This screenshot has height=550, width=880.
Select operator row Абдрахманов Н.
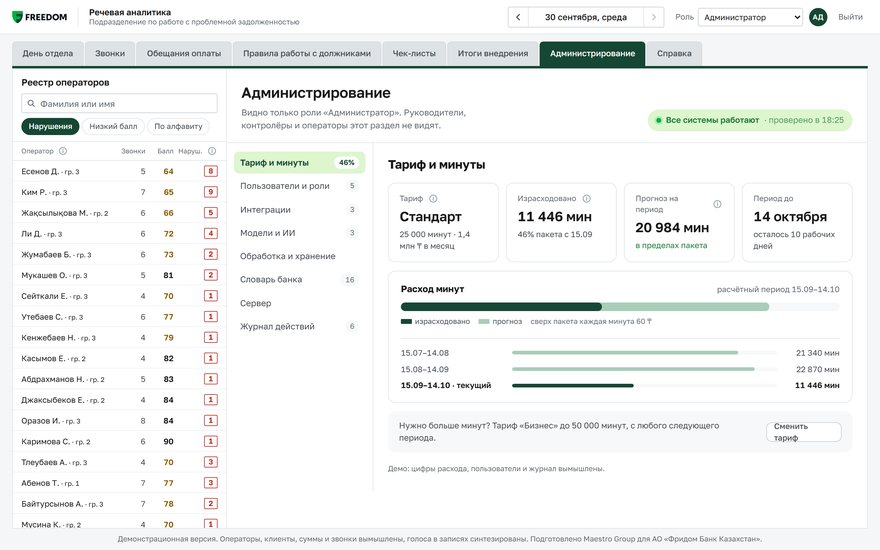click(120, 379)
